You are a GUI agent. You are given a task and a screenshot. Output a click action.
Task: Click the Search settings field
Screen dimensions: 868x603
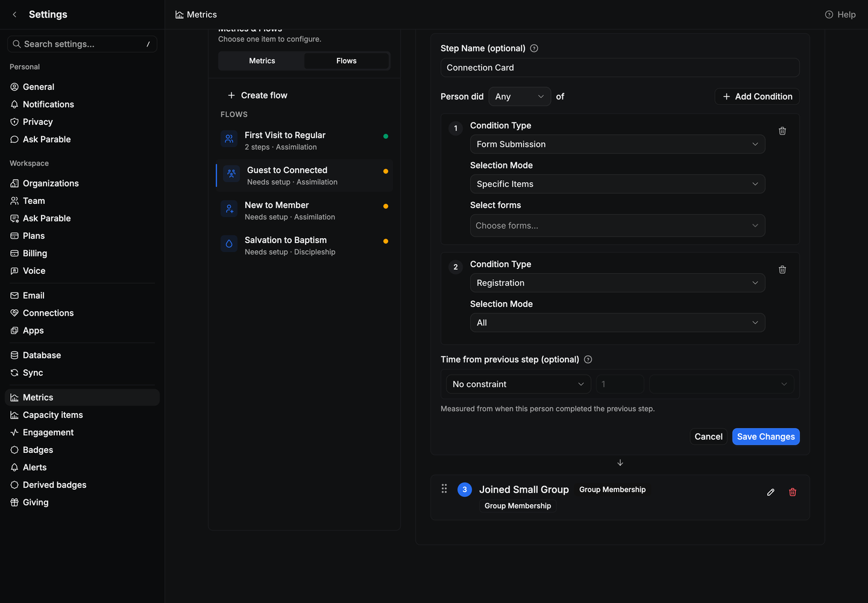pos(82,44)
